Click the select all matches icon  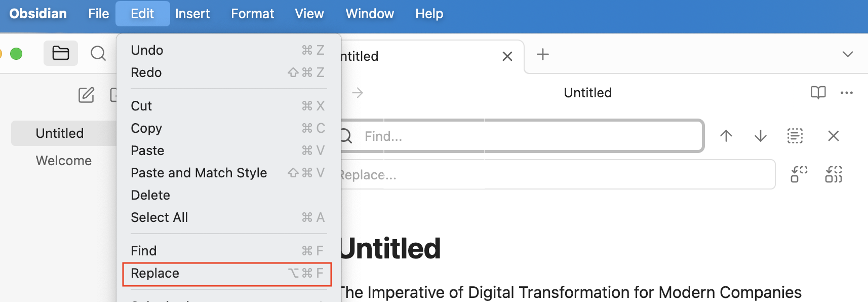(x=795, y=136)
